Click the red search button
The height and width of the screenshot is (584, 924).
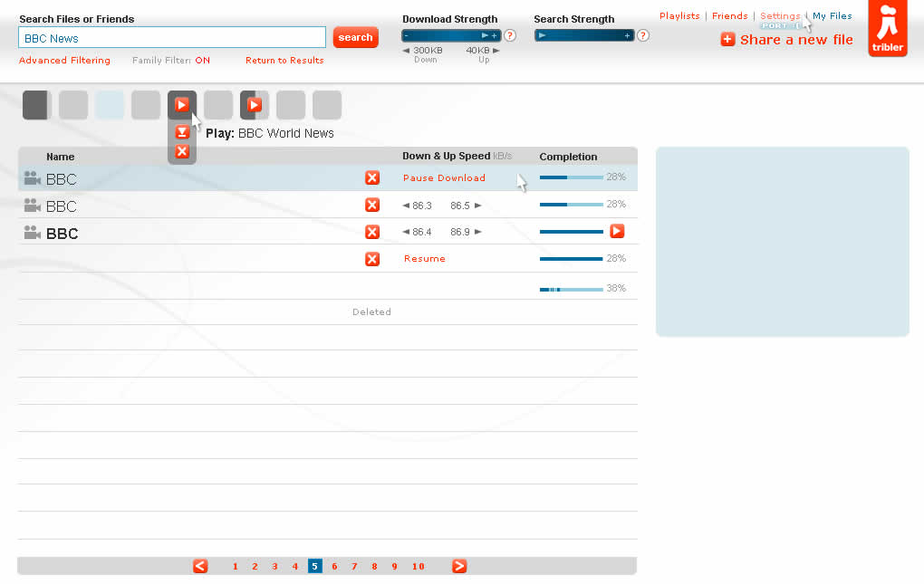(355, 37)
